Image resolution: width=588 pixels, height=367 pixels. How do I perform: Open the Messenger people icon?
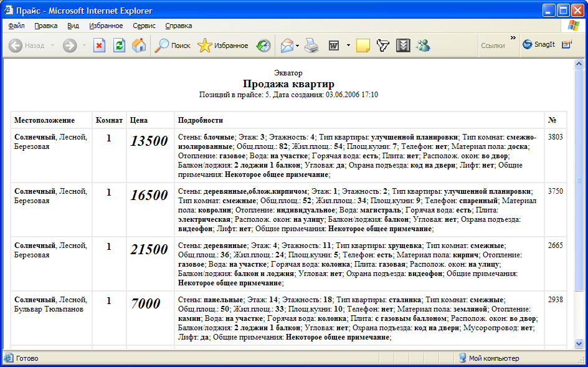click(x=423, y=45)
